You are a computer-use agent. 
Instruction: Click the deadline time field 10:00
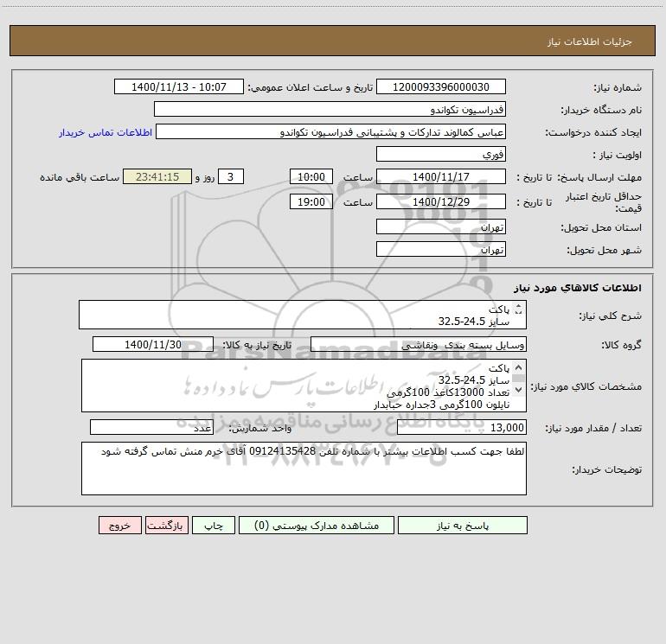click(x=311, y=176)
